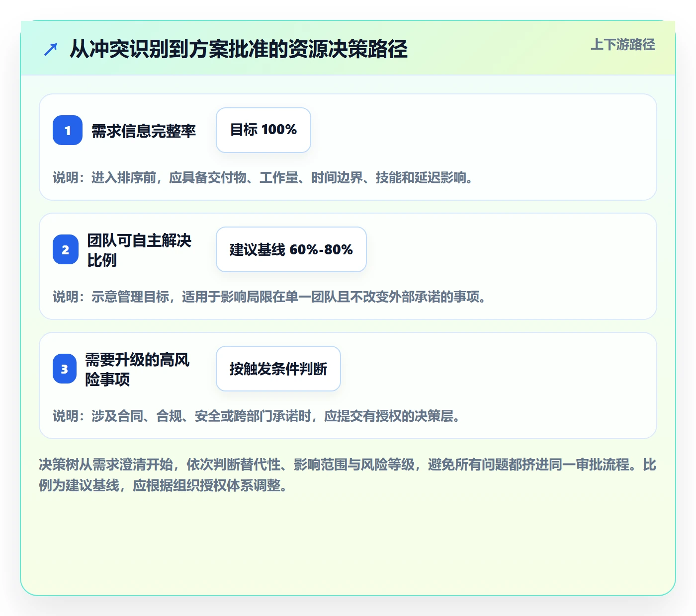This screenshot has height=616, width=696.
Task: Click the 团队可自主解决比例 heading
Action: (139, 250)
